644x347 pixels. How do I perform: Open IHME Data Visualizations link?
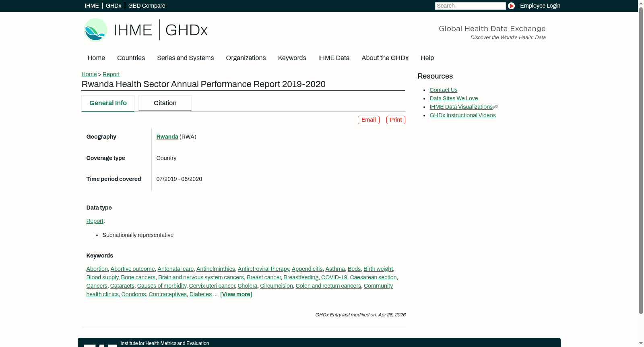[461, 107]
